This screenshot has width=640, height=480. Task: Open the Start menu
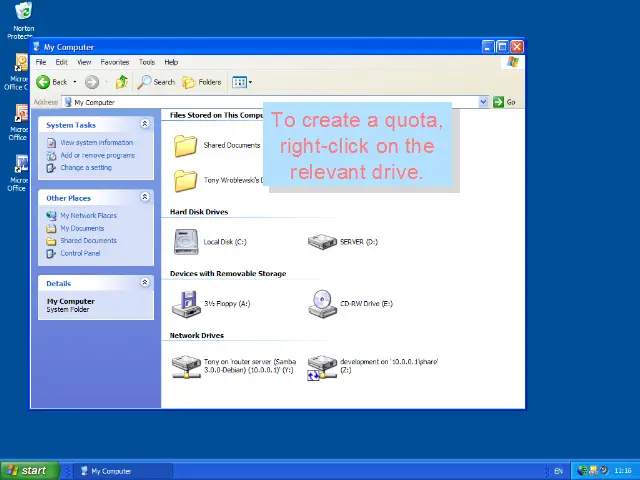(29, 471)
